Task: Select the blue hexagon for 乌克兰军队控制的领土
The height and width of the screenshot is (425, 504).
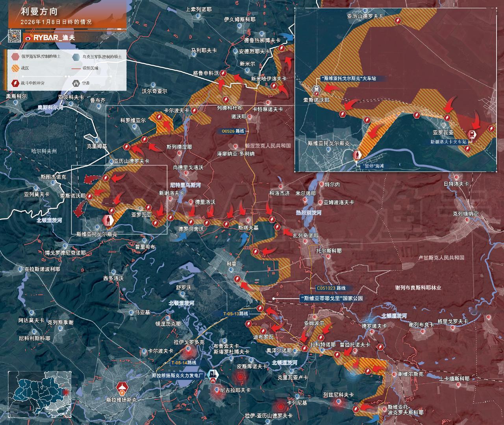Action: pos(76,57)
